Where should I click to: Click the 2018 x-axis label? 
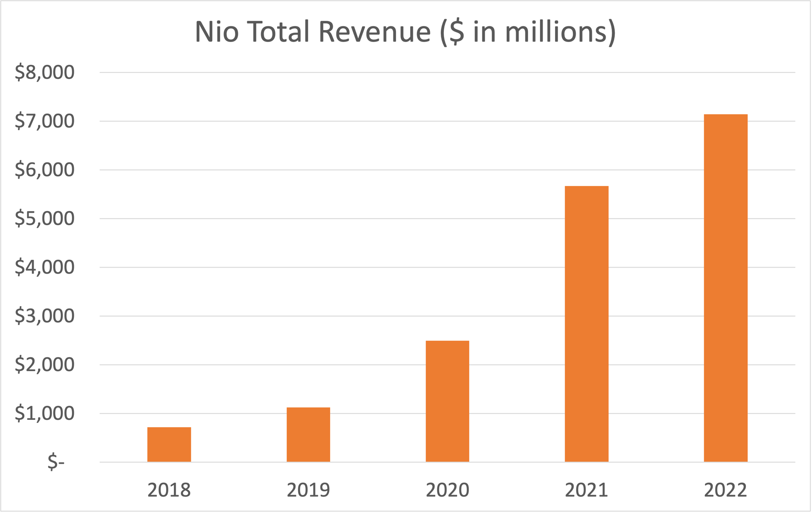point(169,490)
